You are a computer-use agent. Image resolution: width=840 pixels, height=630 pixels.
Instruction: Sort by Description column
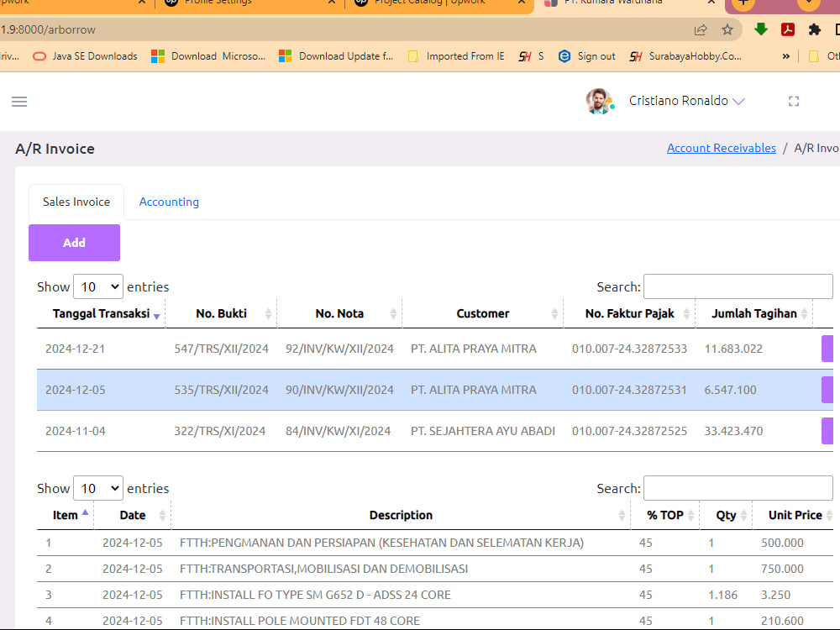401,516
